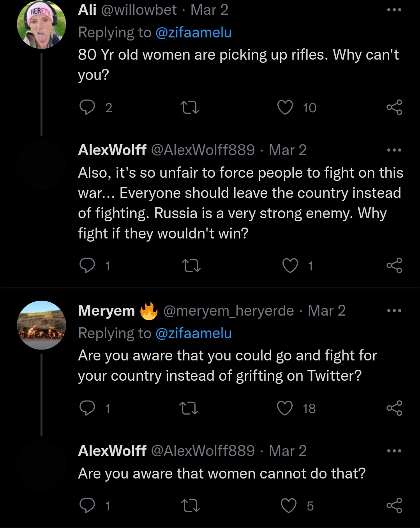420x528 pixels.
Task: Open Ali's profile picture with Heretic hat
Action: point(41,25)
